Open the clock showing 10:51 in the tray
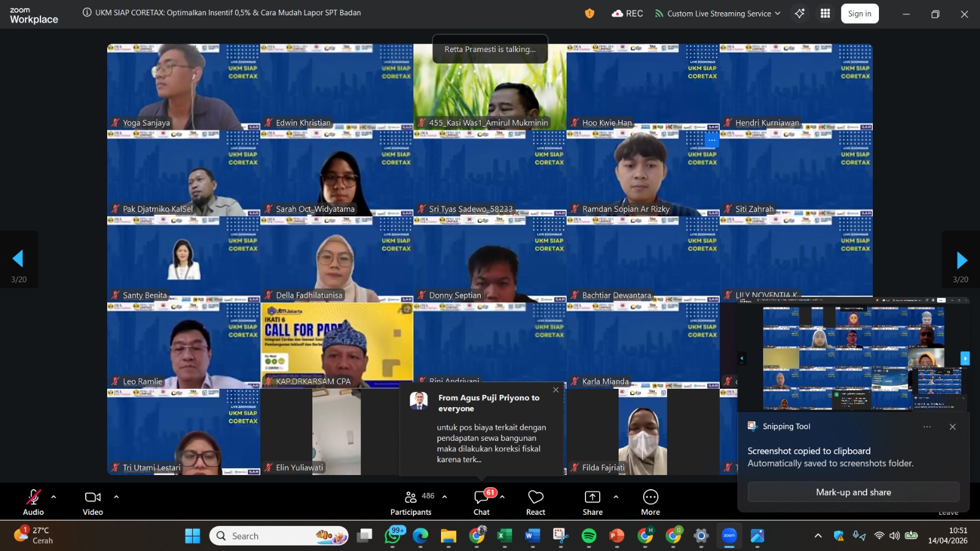Viewport: 980px width, 551px height. tap(948, 536)
